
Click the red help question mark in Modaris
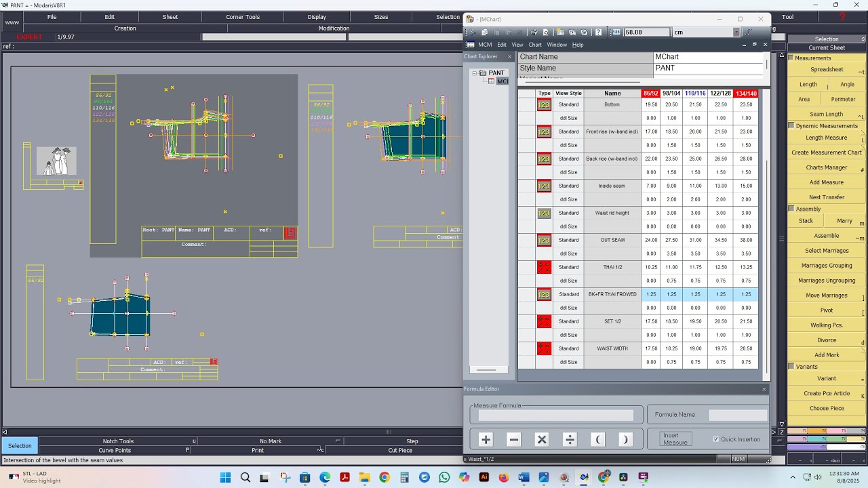click(x=843, y=17)
